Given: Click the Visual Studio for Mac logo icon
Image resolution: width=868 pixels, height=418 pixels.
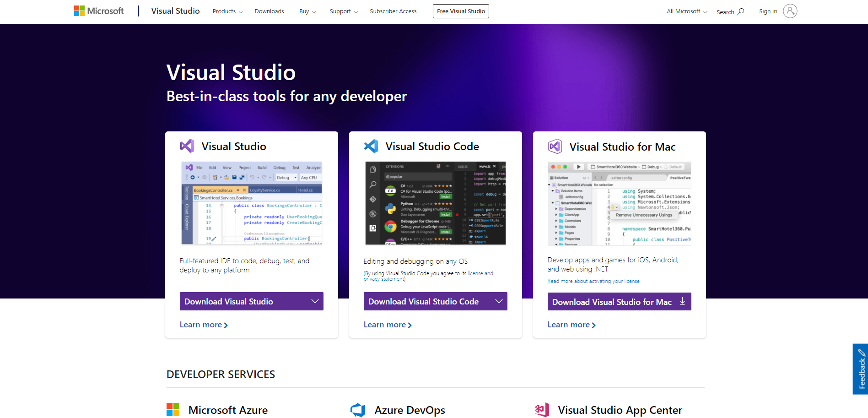Looking at the screenshot, I should pyautogui.click(x=555, y=147).
